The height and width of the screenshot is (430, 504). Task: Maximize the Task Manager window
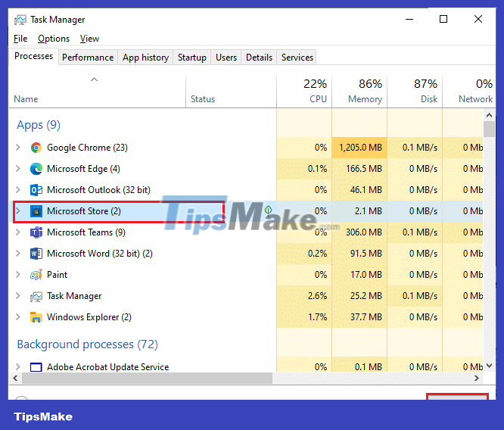point(443,19)
